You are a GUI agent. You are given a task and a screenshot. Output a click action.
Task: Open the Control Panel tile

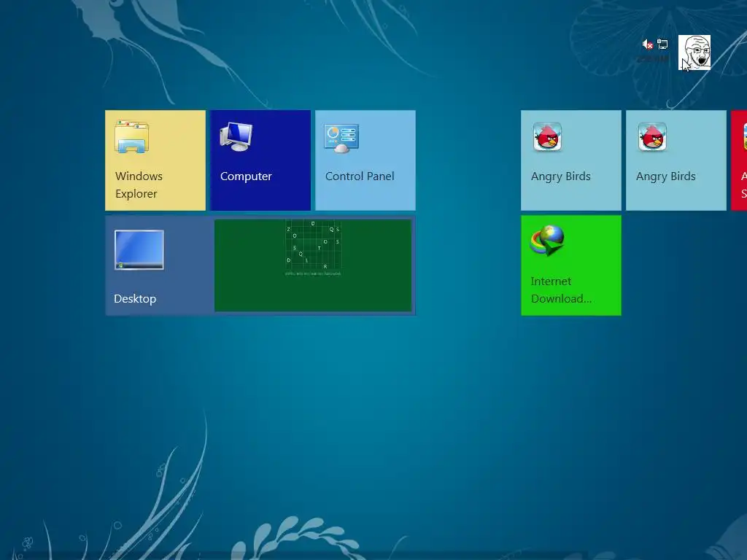coord(365,160)
